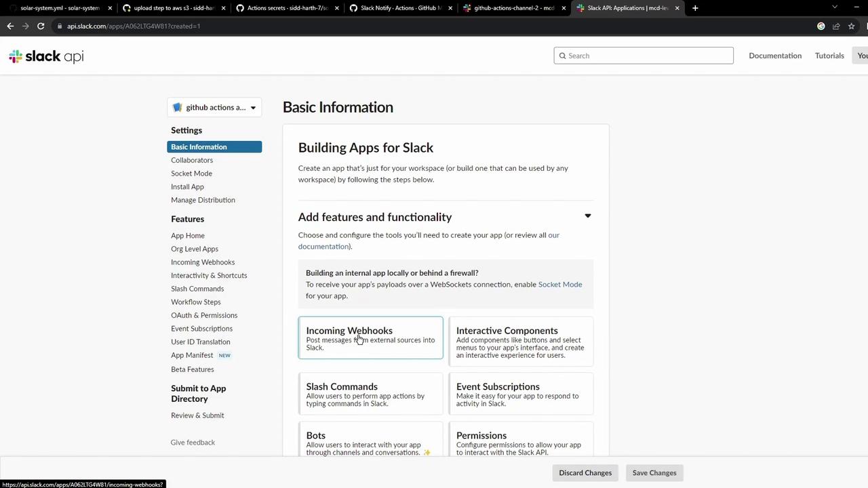The height and width of the screenshot is (488, 868).
Task: Open the github actions app switcher dropdown
Action: [x=214, y=107]
